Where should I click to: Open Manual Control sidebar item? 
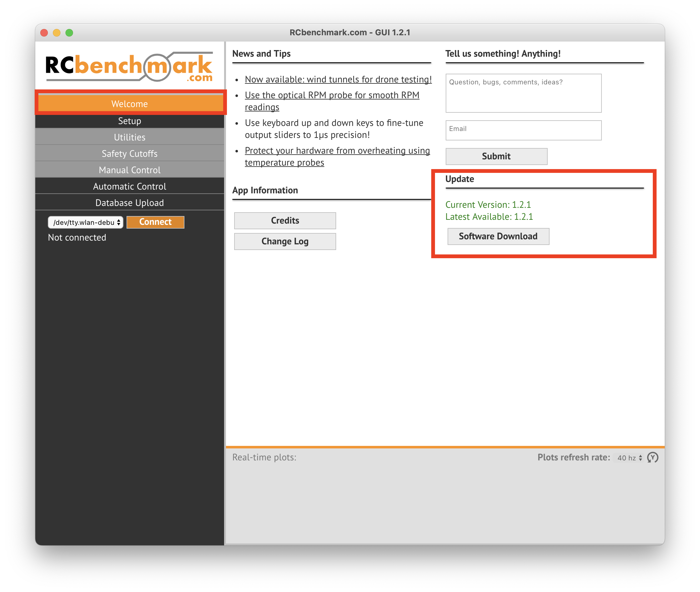[x=129, y=170]
